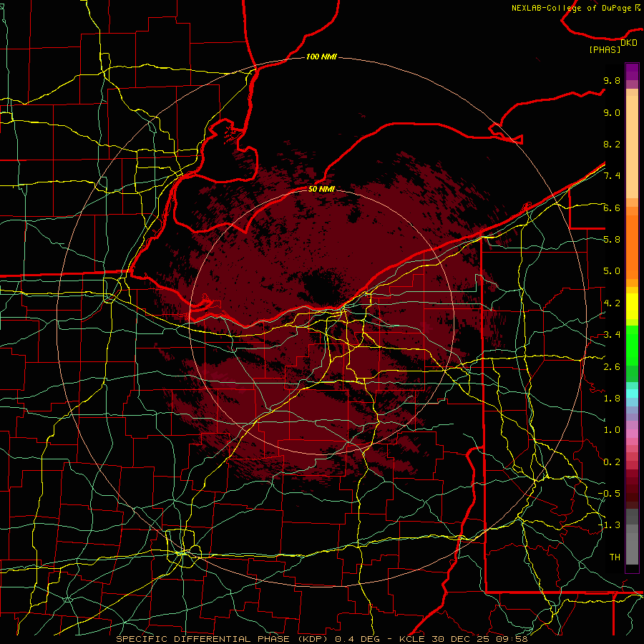Select the 9.0 scale value

612,112
